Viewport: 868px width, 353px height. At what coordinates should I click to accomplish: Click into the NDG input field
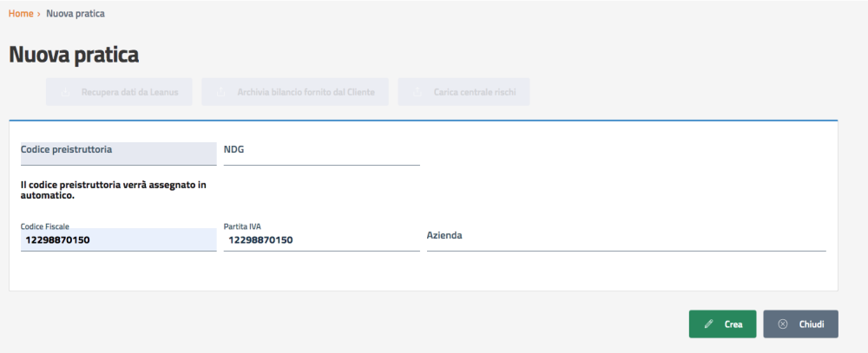(x=321, y=153)
